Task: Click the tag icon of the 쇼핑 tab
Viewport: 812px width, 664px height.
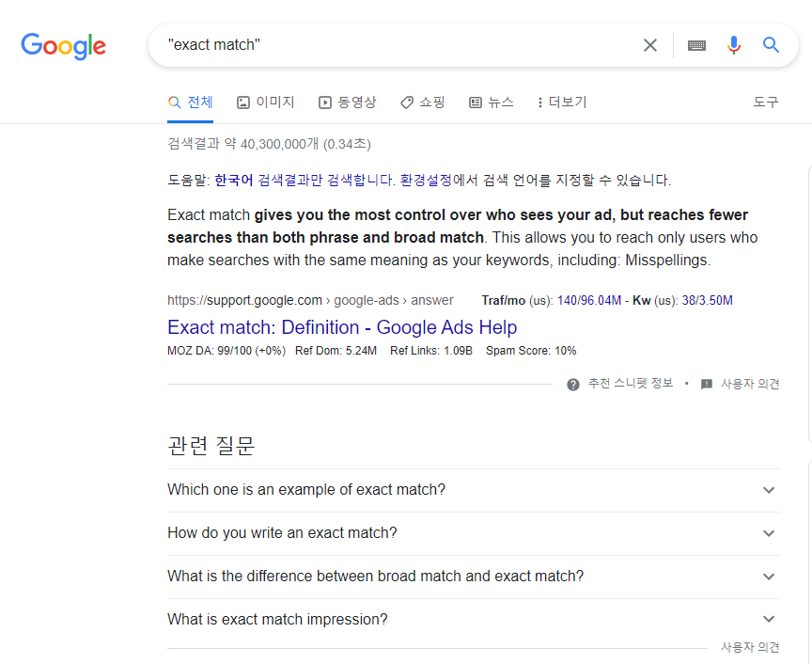Action: (x=407, y=103)
